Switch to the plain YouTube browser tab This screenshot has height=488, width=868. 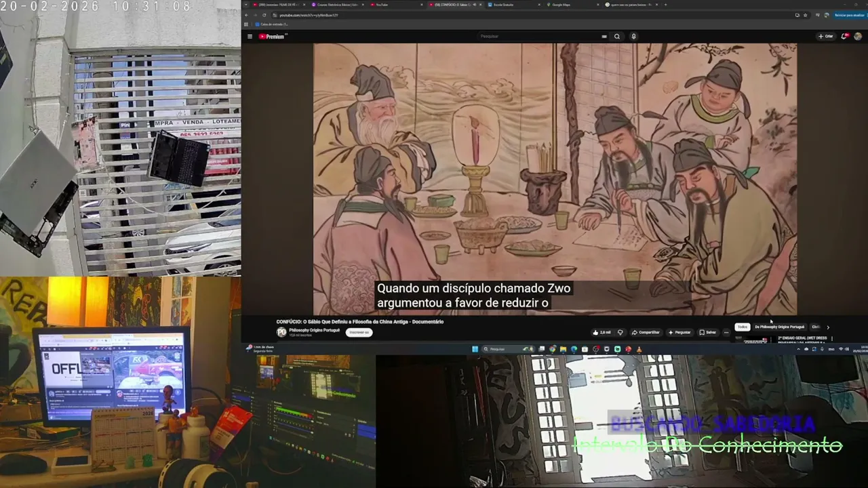coord(397,5)
